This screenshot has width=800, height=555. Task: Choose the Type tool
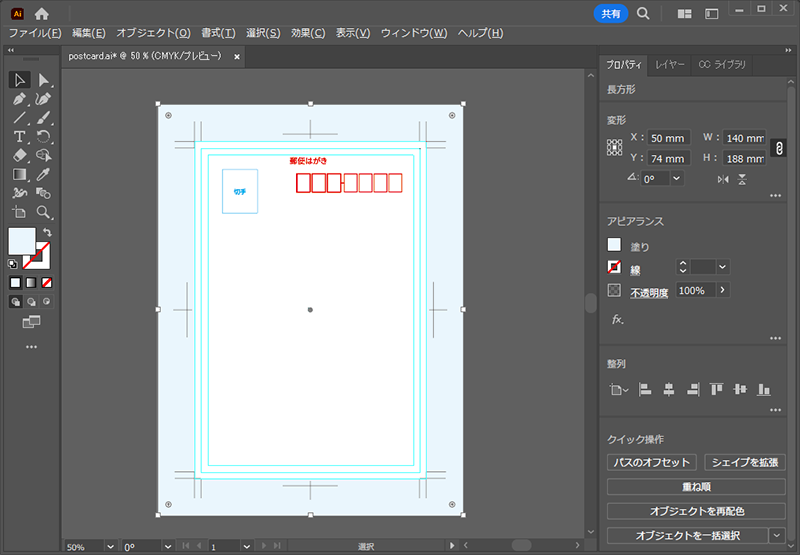(x=20, y=136)
